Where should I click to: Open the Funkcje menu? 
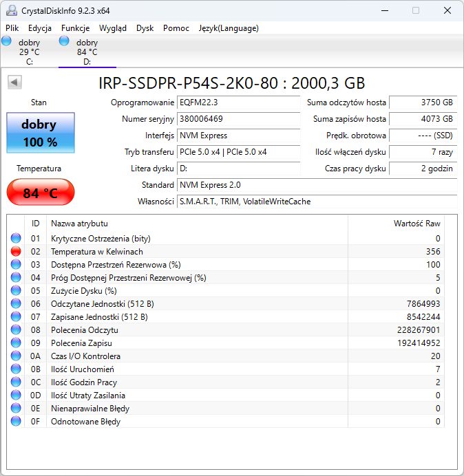pos(75,28)
